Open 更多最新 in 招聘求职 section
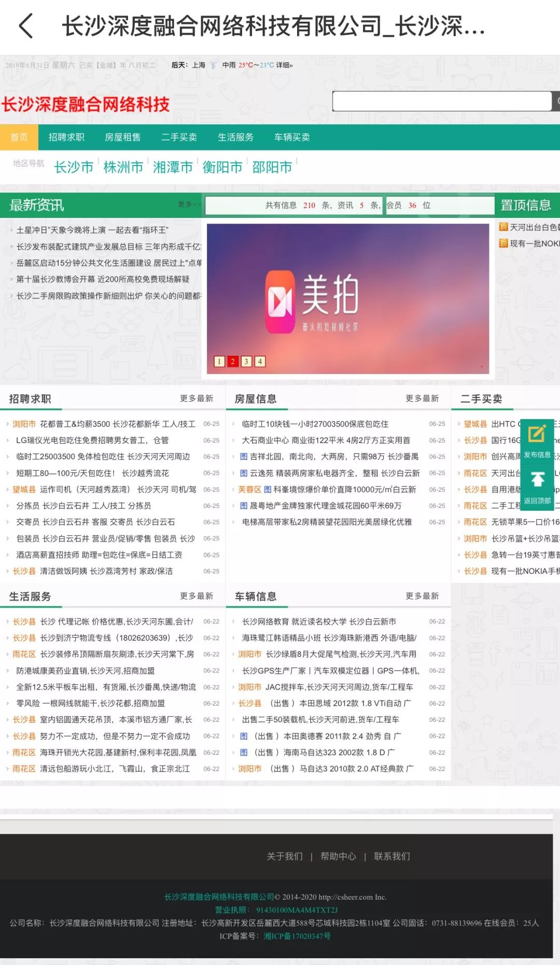This screenshot has width=560, height=965. tap(197, 398)
